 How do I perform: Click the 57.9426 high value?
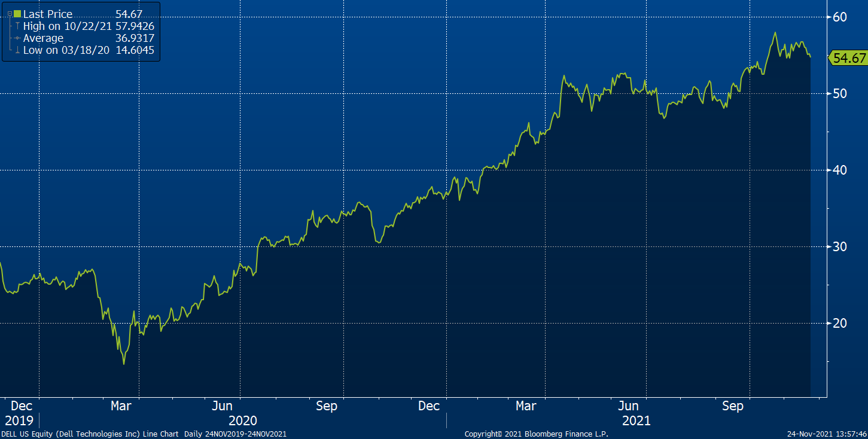coord(135,26)
